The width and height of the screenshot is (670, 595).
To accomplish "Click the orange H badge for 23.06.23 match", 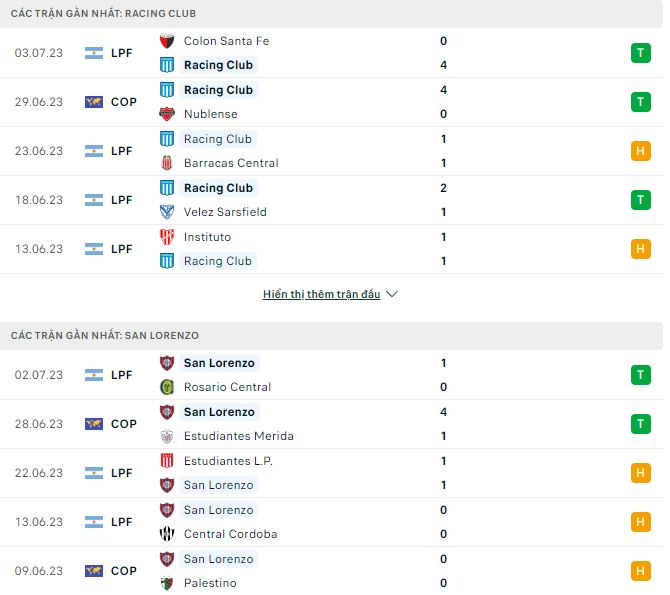I will coord(641,151).
